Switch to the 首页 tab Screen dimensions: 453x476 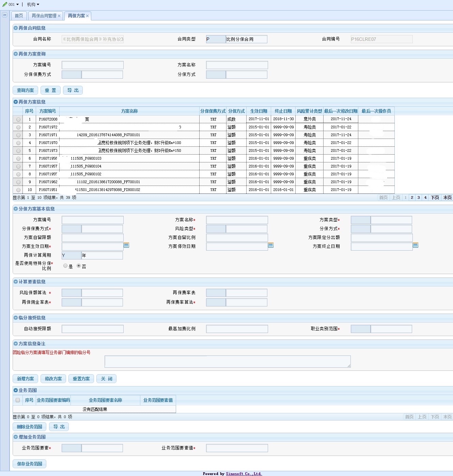click(19, 16)
